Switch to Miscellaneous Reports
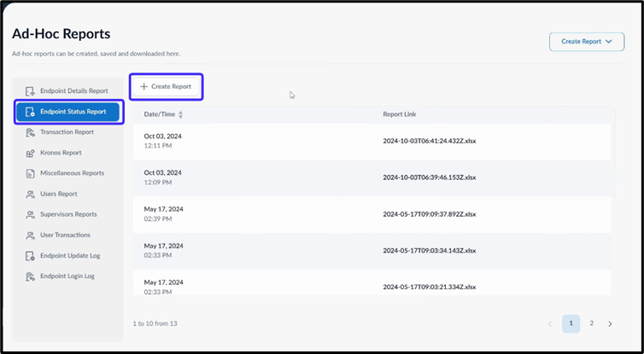 68,173
